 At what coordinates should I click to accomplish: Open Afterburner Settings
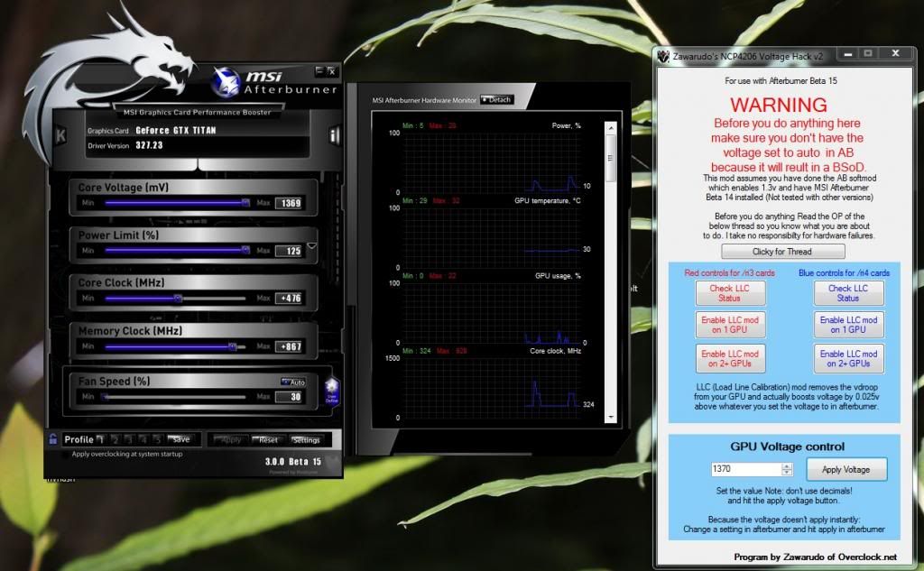(306, 439)
